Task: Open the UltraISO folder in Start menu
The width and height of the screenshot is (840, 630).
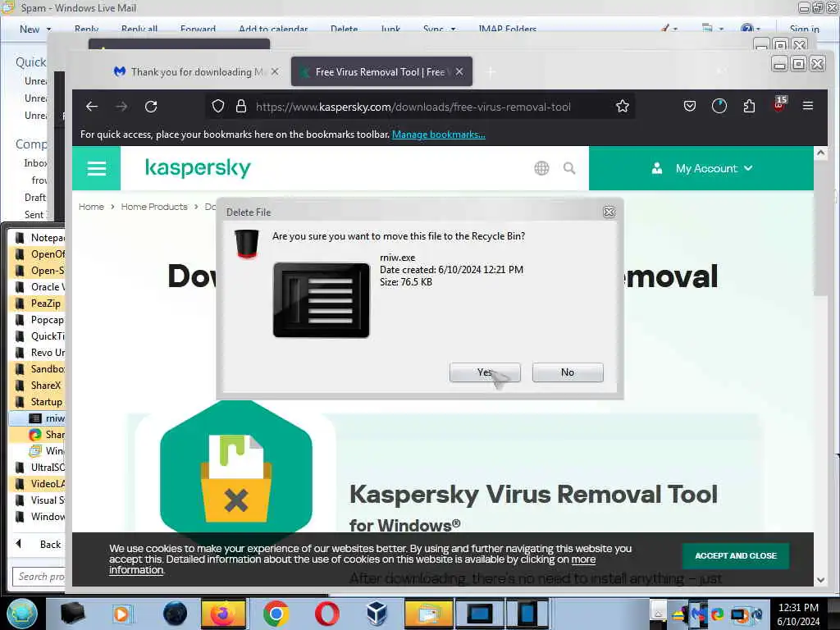Action: (x=39, y=467)
